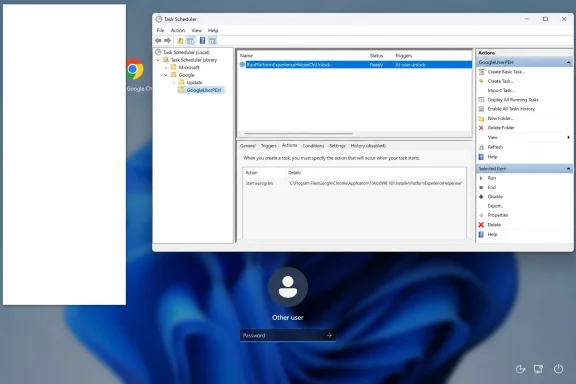Open the Action menu
This screenshot has width=576, height=384.
178,30
